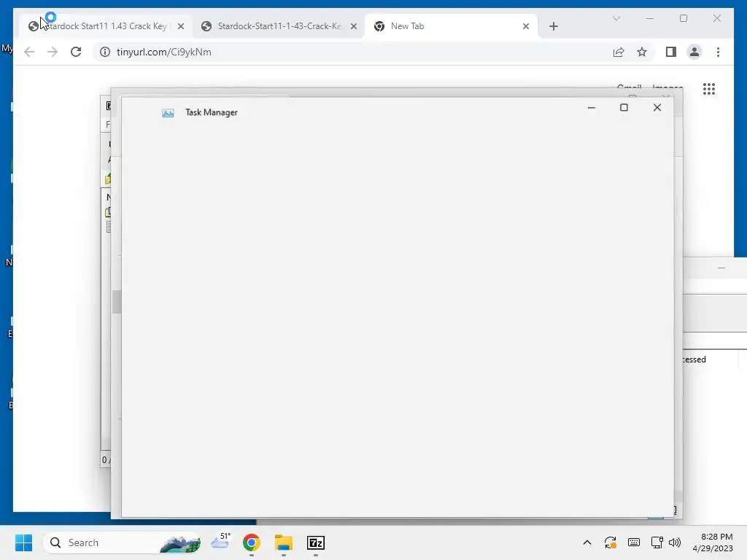Show hidden system tray icons

(587, 542)
